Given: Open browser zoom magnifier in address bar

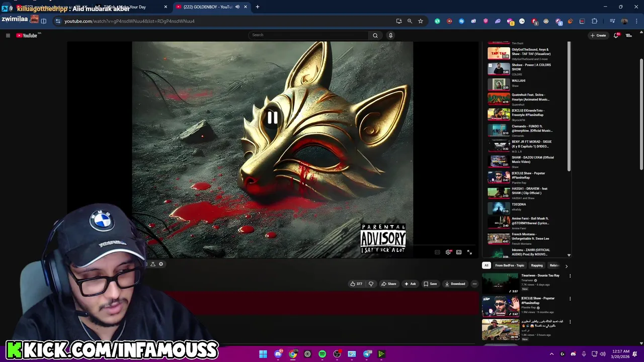Looking at the screenshot, I should click(410, 21).
